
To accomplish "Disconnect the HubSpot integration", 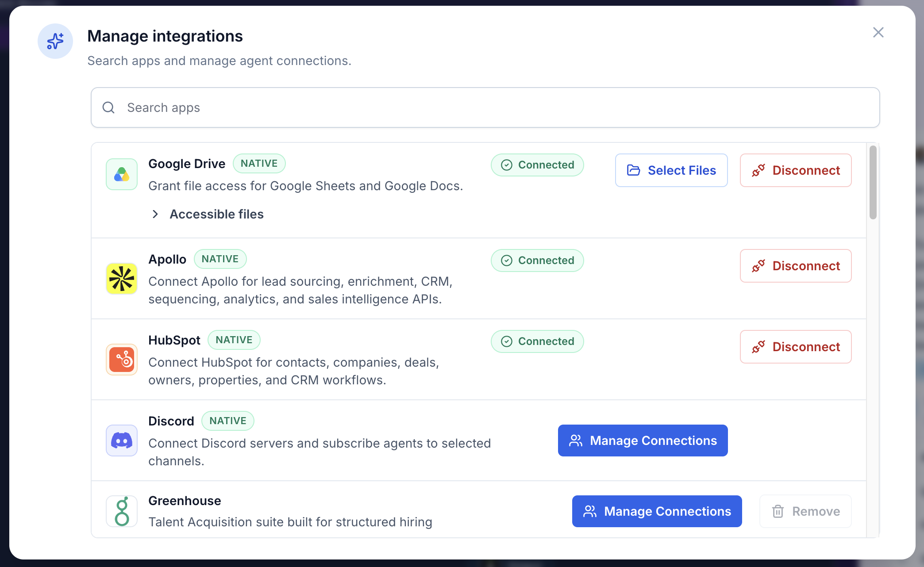I will pyautogui.click(x=796, y=347).
